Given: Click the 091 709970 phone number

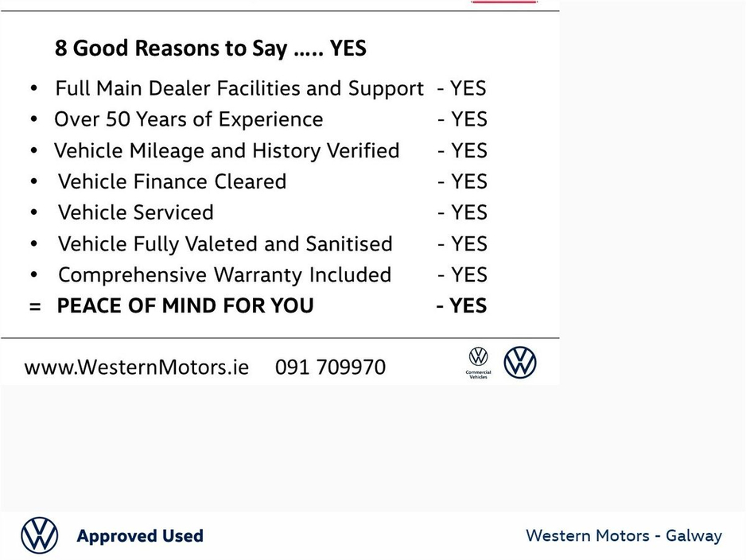Looking at the screenshot, I should pos(330,367).
